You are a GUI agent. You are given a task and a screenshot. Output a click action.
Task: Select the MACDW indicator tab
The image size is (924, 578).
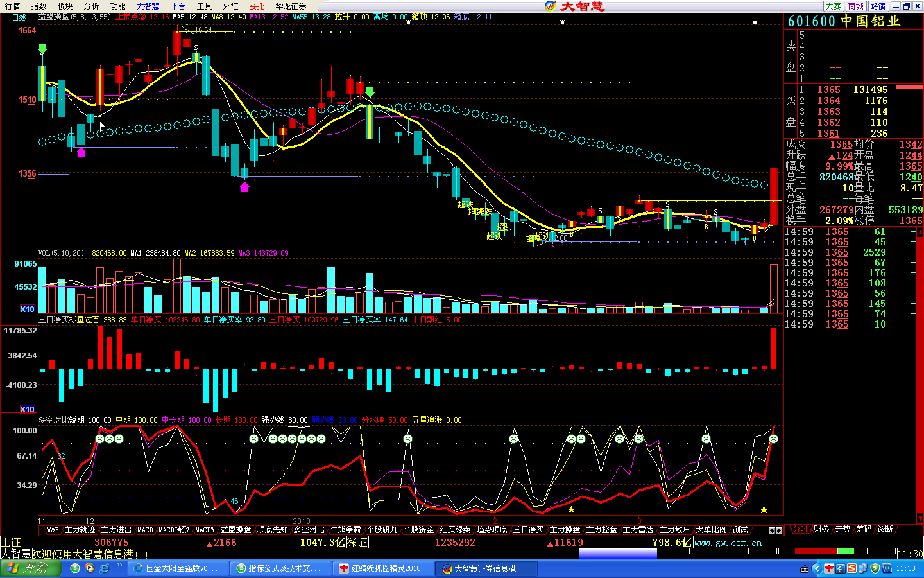tap(205, 530)
